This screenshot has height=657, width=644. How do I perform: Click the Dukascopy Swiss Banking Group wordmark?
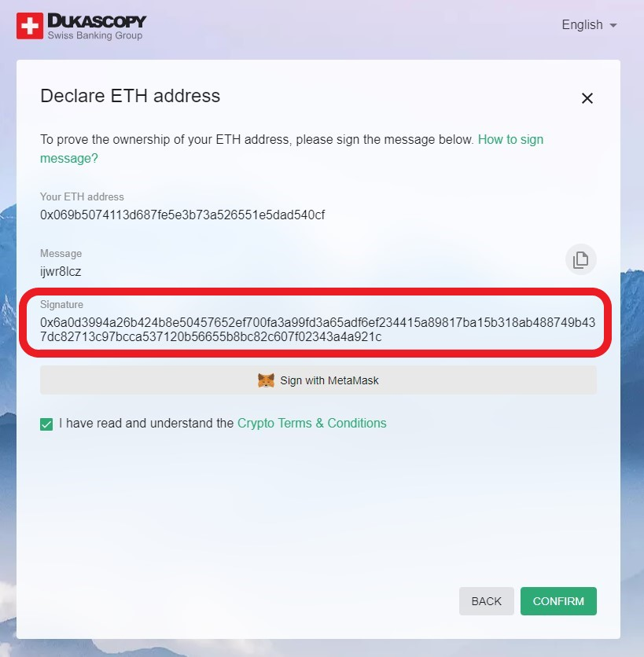point(97,26)
